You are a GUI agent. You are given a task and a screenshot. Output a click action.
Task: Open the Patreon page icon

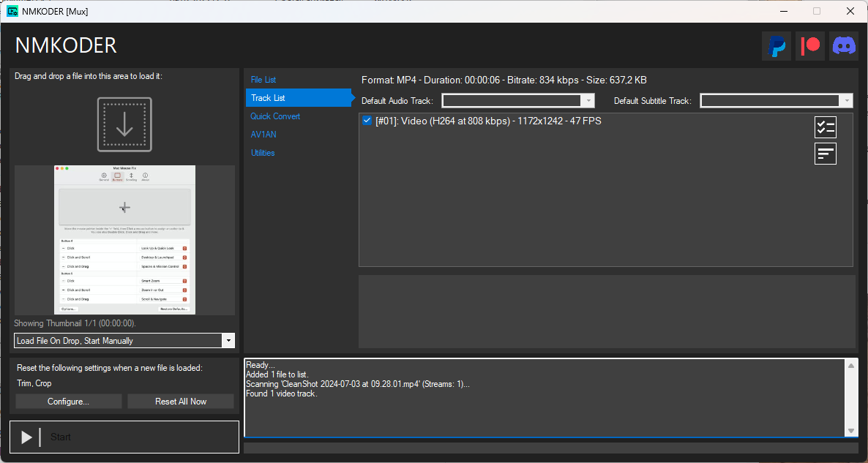click(x=810, y=45)
